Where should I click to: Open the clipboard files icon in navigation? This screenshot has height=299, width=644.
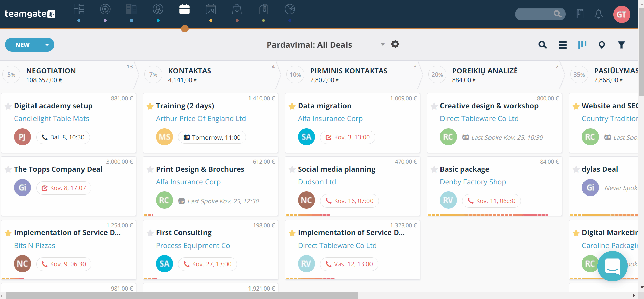(x=263, y=9)
